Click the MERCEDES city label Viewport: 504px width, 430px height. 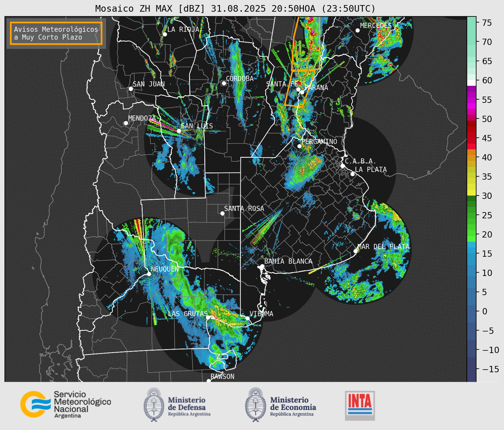(376, 26)
